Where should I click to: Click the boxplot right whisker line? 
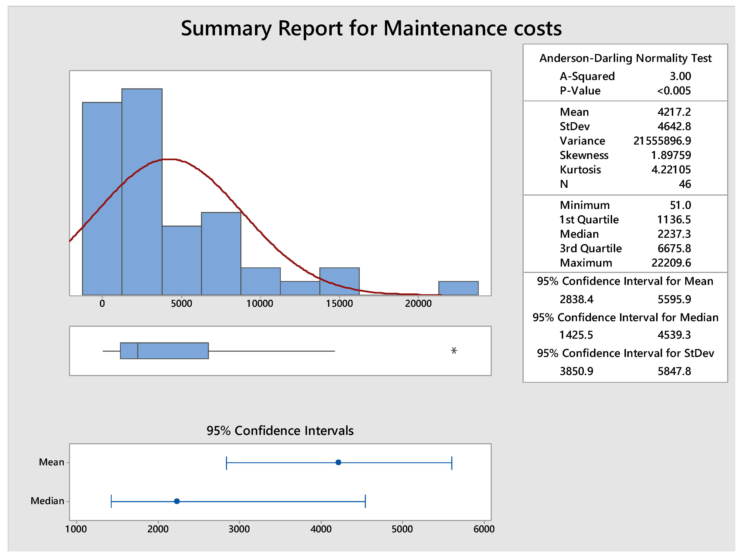point(271,351)
